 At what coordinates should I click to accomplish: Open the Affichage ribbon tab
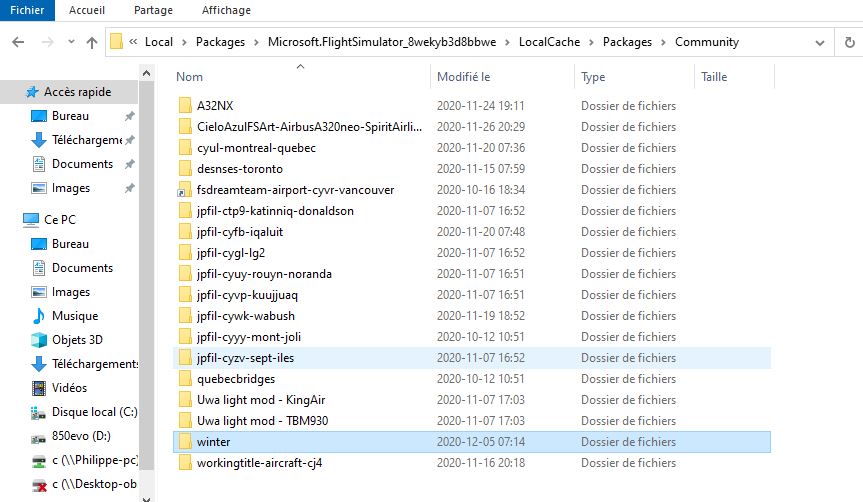[x=226, y=10]
